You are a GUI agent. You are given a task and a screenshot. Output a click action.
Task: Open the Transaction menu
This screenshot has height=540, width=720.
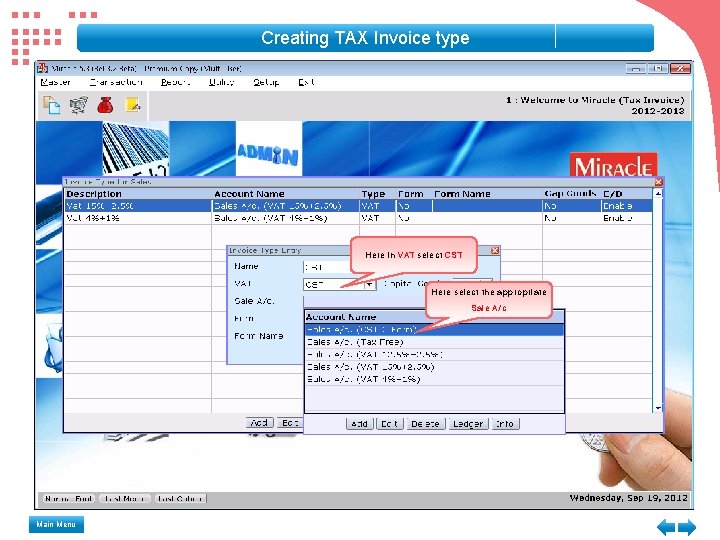pos(116,82)
